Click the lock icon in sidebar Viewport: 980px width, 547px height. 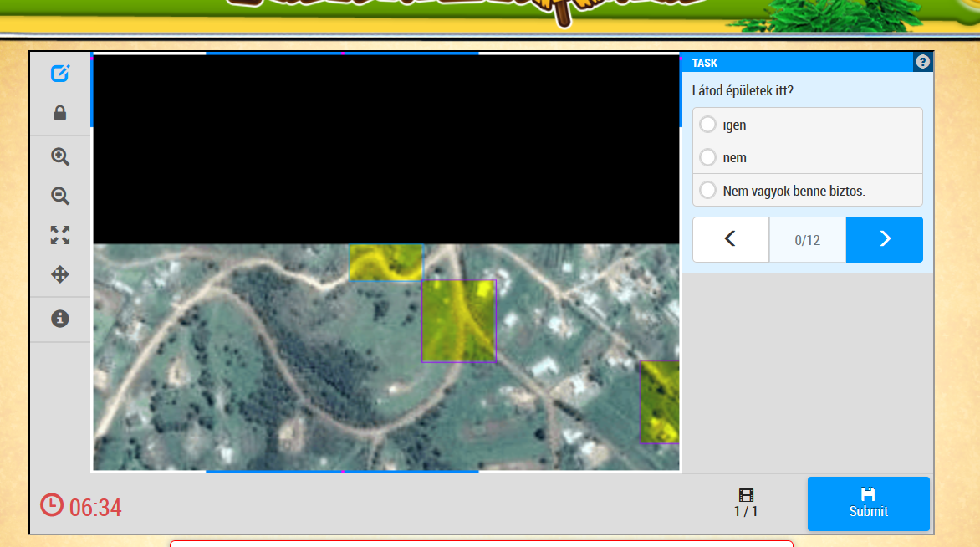coord(60,113)
